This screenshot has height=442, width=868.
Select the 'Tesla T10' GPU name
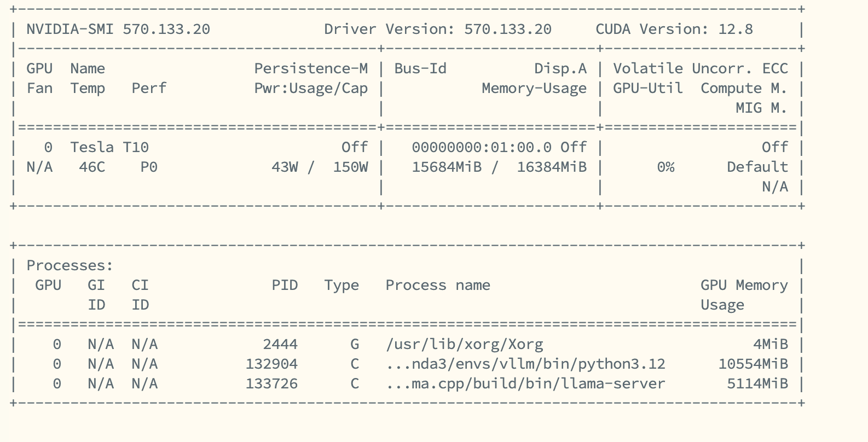[x=109, y=147]
